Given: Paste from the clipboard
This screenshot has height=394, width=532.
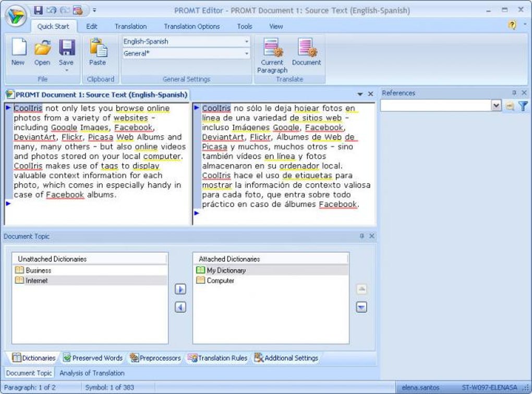Looking at the screenshot, I should pyautogui.click(x=98, y=52).
